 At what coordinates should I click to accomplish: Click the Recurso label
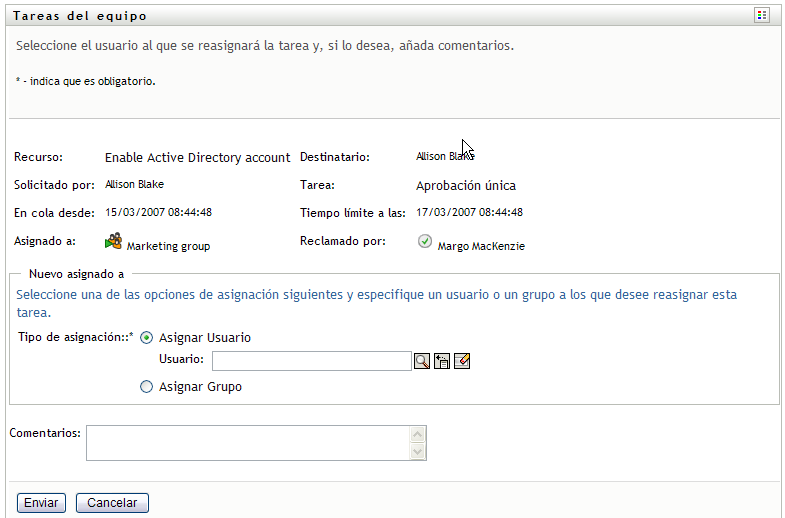pos(39,157)
